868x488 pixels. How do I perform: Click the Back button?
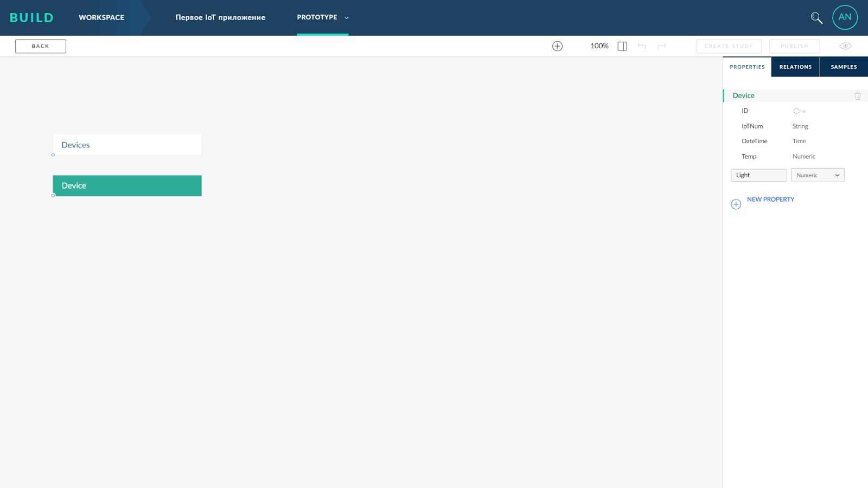click(x=40, y=46)
